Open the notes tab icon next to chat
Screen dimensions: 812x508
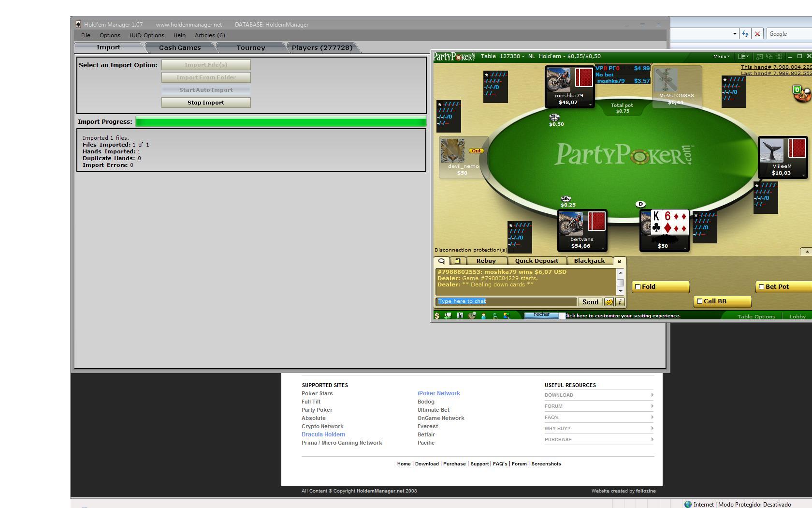tap(457, 261)
